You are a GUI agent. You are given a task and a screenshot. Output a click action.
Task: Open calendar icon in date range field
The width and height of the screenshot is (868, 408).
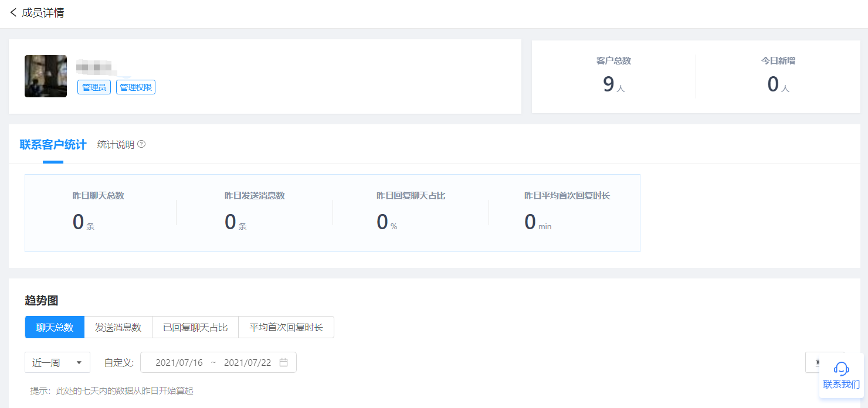pos(283,362)
